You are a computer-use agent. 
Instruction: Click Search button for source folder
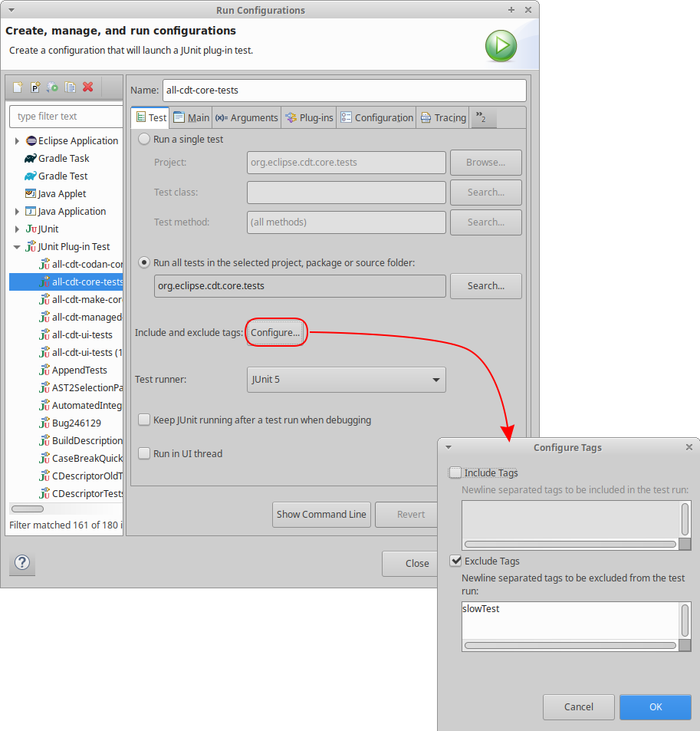click(x=485, y=286)
